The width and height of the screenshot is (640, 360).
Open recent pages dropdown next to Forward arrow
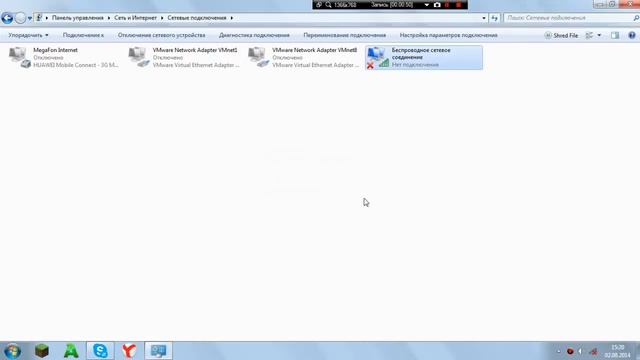[29, 18]
